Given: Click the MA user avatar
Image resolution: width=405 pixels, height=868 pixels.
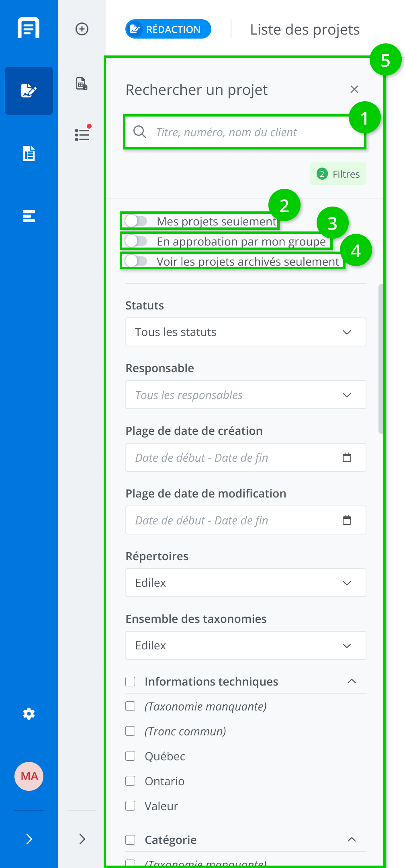Looking at the screenshot, I should pyautogui.click(x=29, y=776).
